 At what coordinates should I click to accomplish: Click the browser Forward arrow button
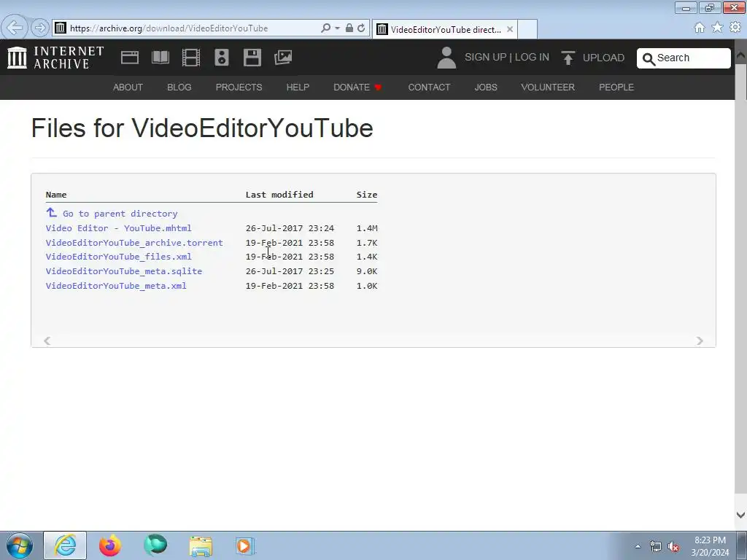click(41, 28)
